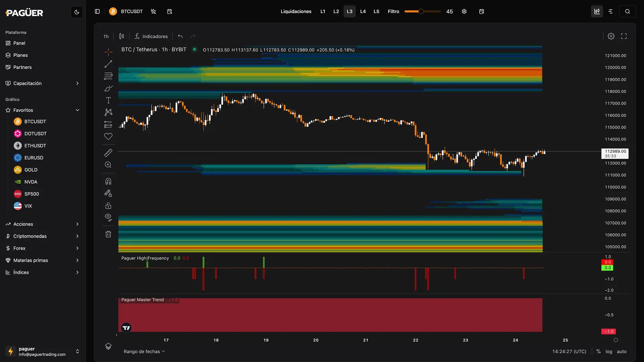Toggle log scale mode
The height and width of the screenshot is (362, 644).
(609, 351)
